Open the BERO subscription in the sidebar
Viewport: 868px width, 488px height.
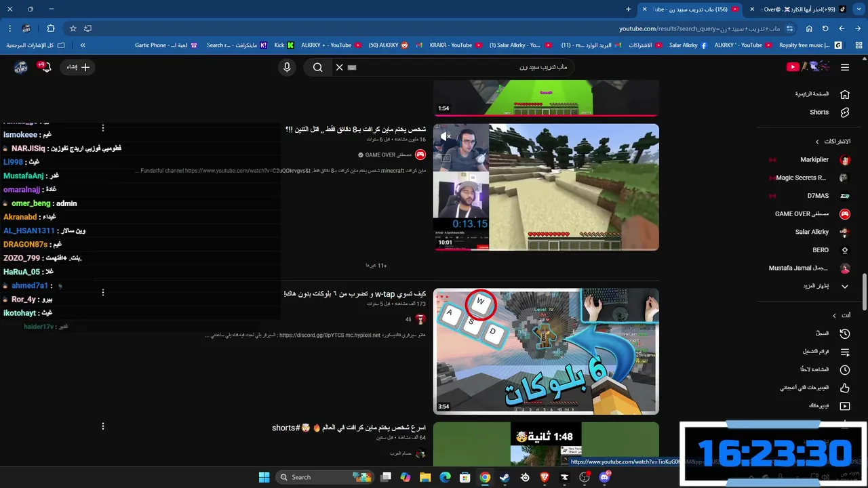click(x=831, y=250)
